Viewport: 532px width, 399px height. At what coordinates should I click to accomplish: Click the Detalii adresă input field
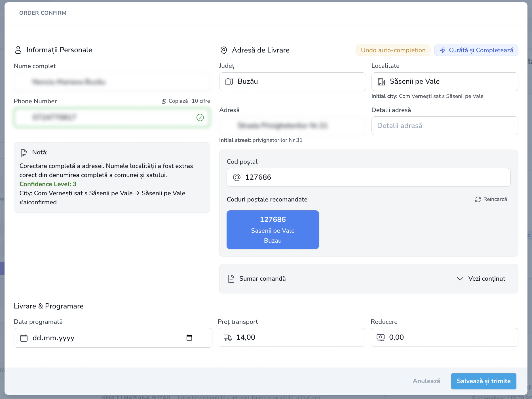click(x=445, y=126)
